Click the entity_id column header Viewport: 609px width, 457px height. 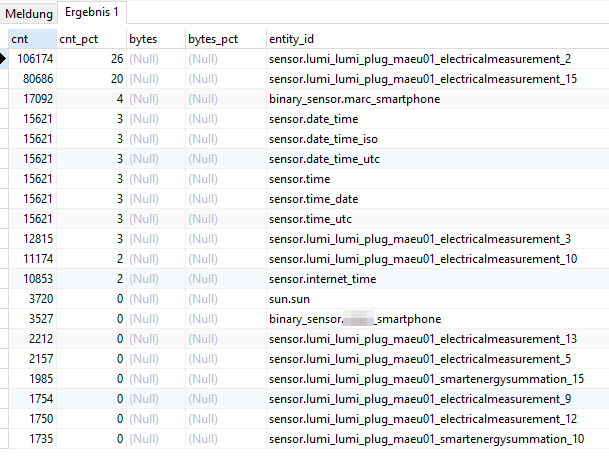pos(438,39)
